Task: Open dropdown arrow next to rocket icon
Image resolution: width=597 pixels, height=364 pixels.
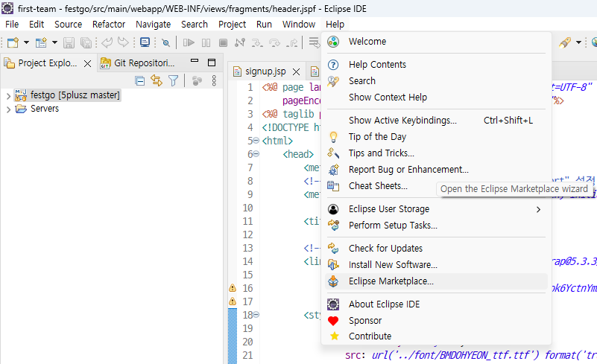Action: [x=578, y=42]
